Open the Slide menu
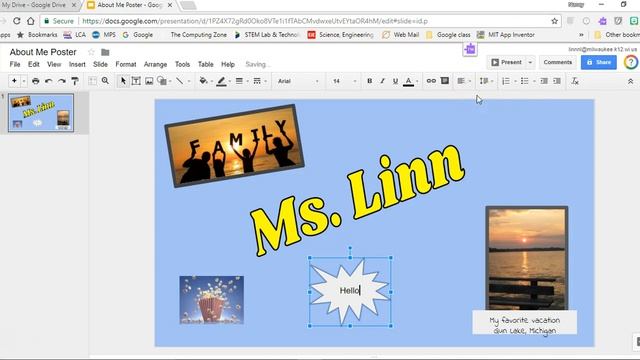 100,64
